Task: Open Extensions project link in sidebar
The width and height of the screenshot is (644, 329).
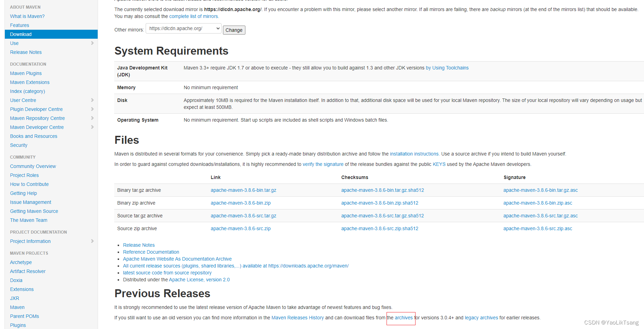Action: pyautogui.click(x=22, y=289)
